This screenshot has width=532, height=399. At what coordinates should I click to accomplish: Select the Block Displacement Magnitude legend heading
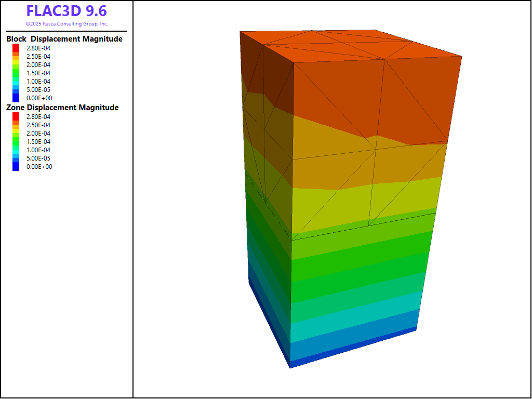click(x=64, y=39)
